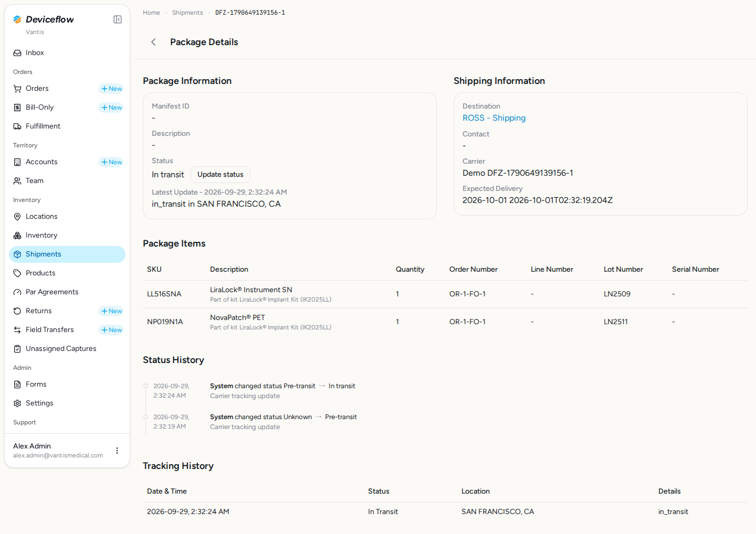Image resolution: width=756 pixels, height=534 pixels.
Task: Add new Bill-Only order
Action: 111,108
